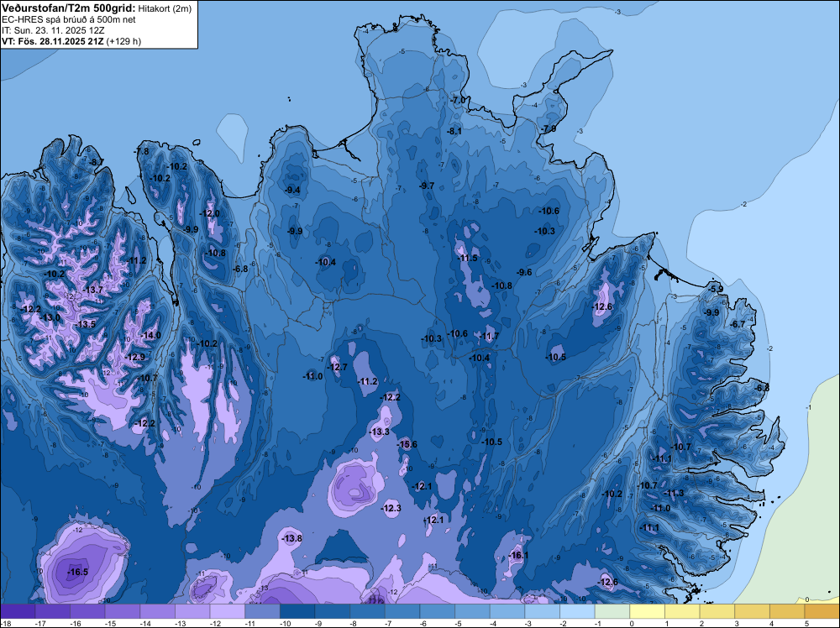
Task: Click the -7.9 temperature label
Action: click(549, 129)
